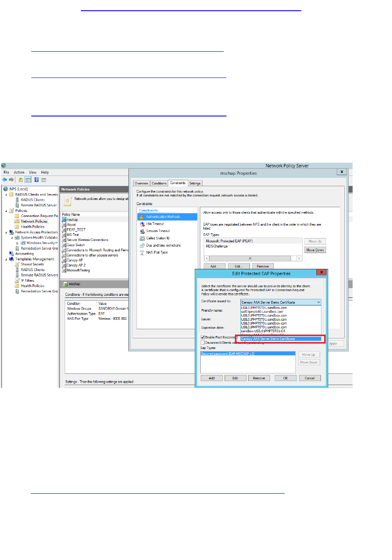This screenshot has height=560, width=392.
Task: Select IP Filters template node
Action: (28, 280)
